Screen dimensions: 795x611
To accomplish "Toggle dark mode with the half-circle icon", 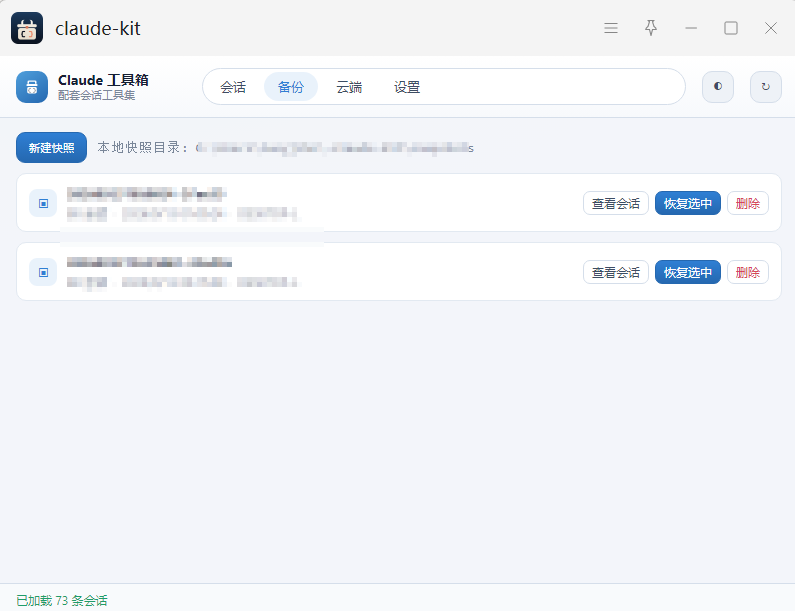I will [x=717, y=87].
